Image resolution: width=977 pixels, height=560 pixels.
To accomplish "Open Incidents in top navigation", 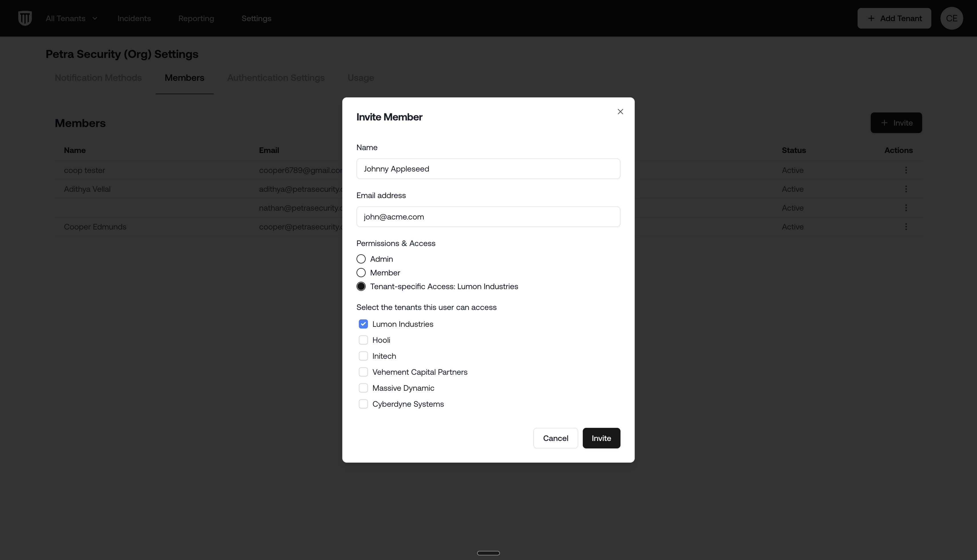I will tap(134, 18).
